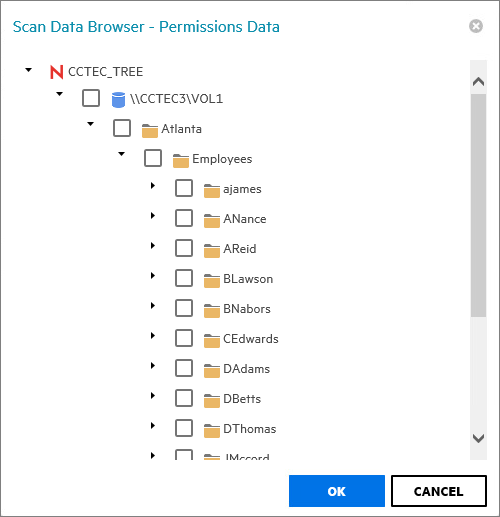The image size is (500, 517).
Task: Tick the \\CCTEC3\VOL1 volume checkbox
Action: tap(91, 98)
